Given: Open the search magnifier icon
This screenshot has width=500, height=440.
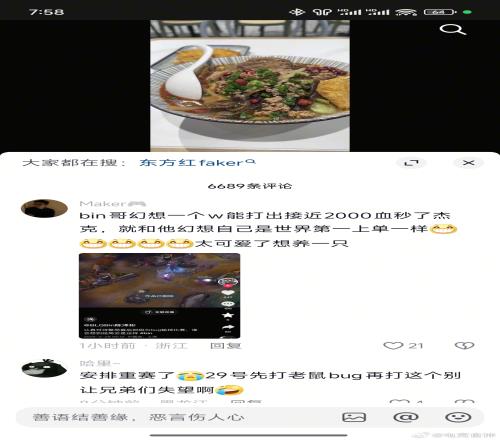Looking at the screenshot, I should point(452,30).
